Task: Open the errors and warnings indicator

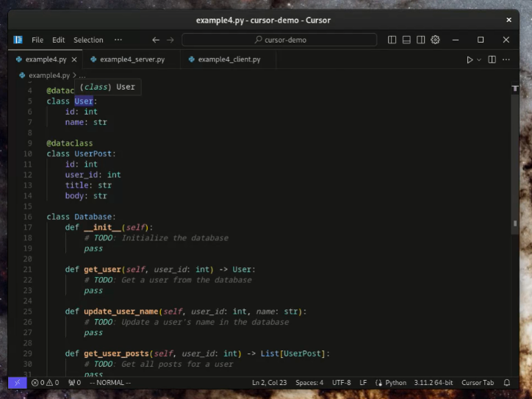Action: tap(45, 383)
